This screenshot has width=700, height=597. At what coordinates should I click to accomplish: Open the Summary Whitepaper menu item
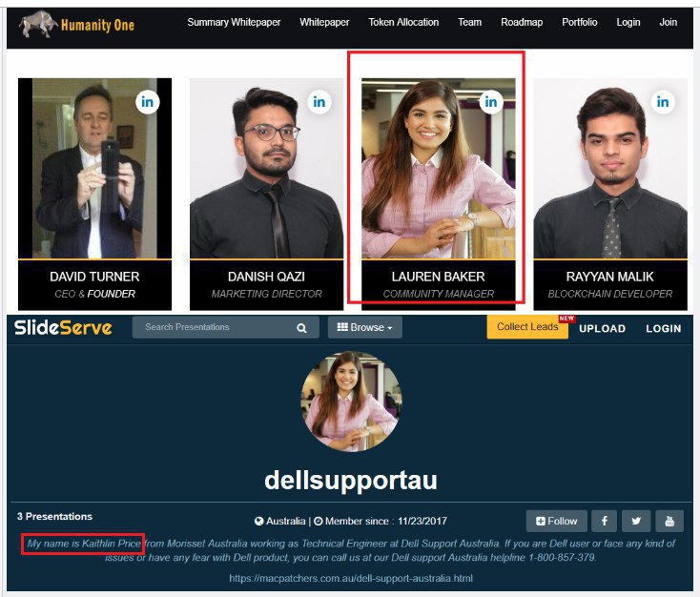(x=234, y=22)
